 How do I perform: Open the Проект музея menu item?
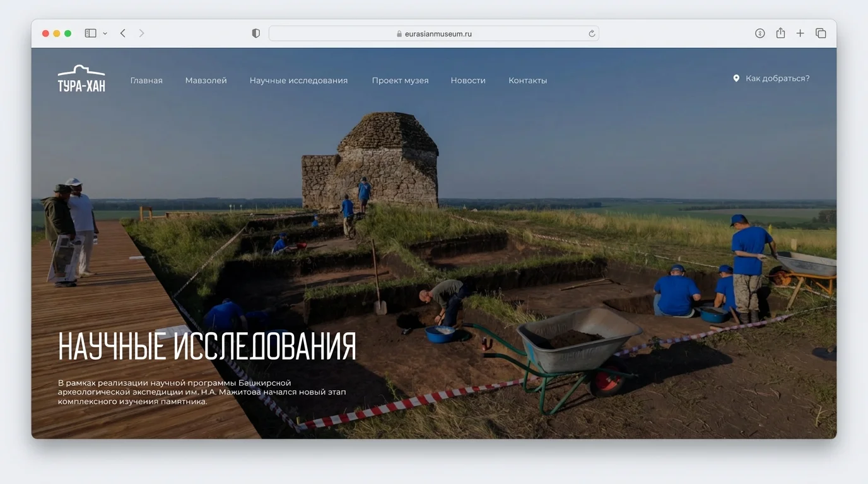pyautogui.click(x=400, y=81)
